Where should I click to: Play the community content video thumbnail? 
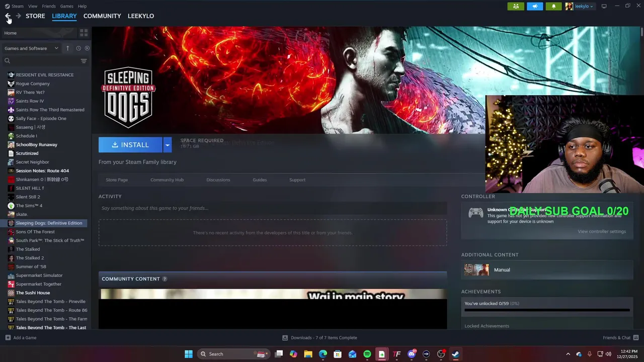tap(273, 309)
